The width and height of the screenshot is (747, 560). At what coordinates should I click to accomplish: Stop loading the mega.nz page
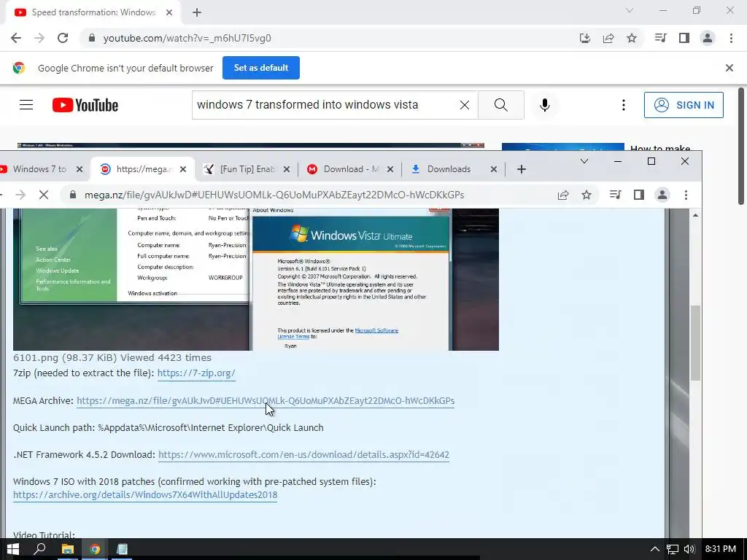click(x=43, y=195)
